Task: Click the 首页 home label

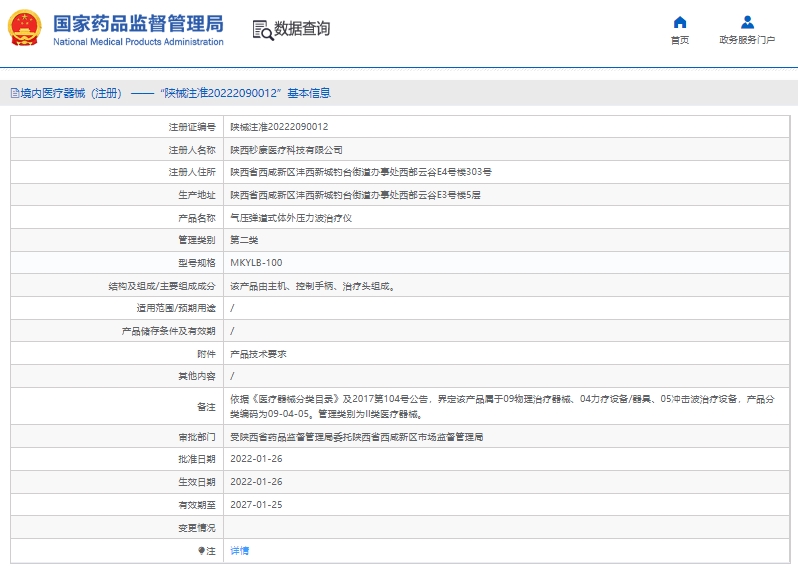Action: (x=680, y=40)
